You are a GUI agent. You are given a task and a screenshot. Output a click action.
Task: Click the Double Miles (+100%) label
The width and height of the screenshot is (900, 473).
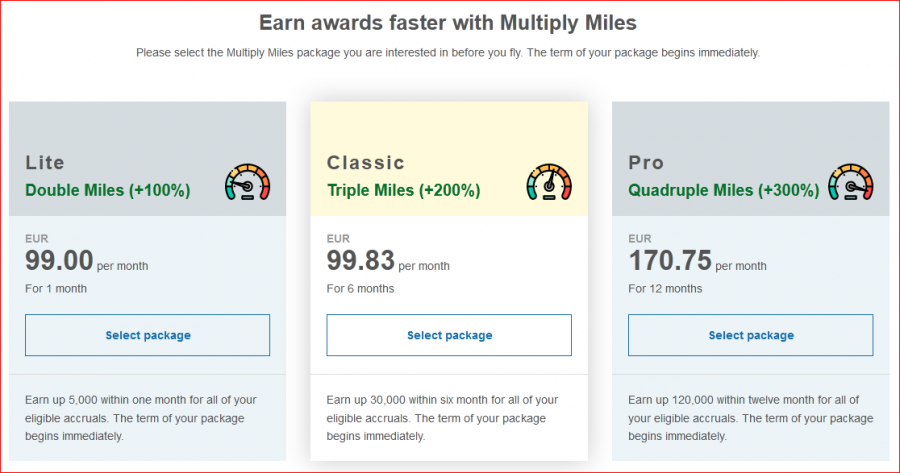[107, 189]
